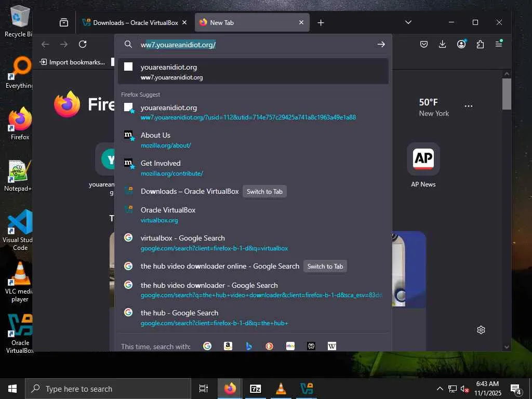Select the virtualbox - Google Search suggestion

[253, 243]
